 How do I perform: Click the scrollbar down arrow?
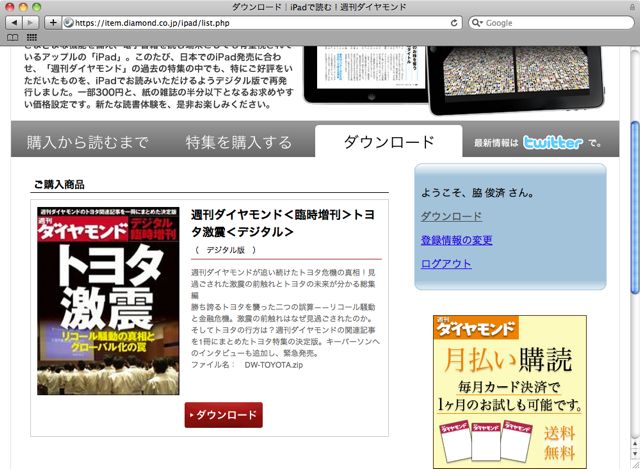pos(635,453)
